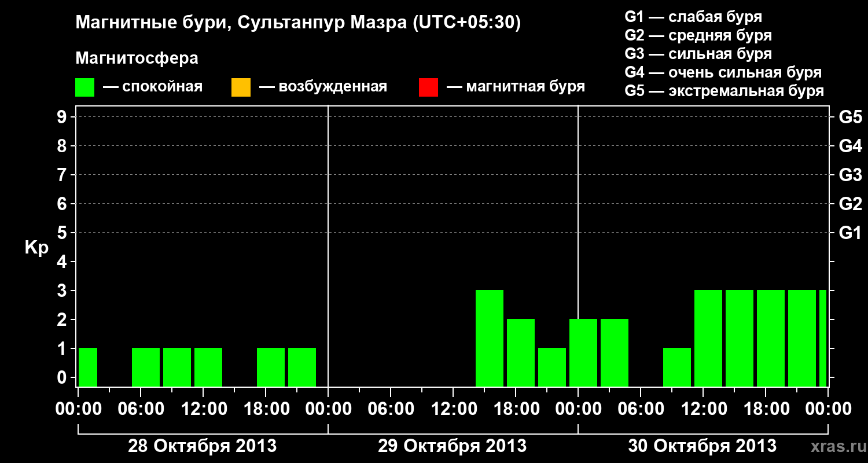Click the '18:00' time label under 30 October

[766, 409]
